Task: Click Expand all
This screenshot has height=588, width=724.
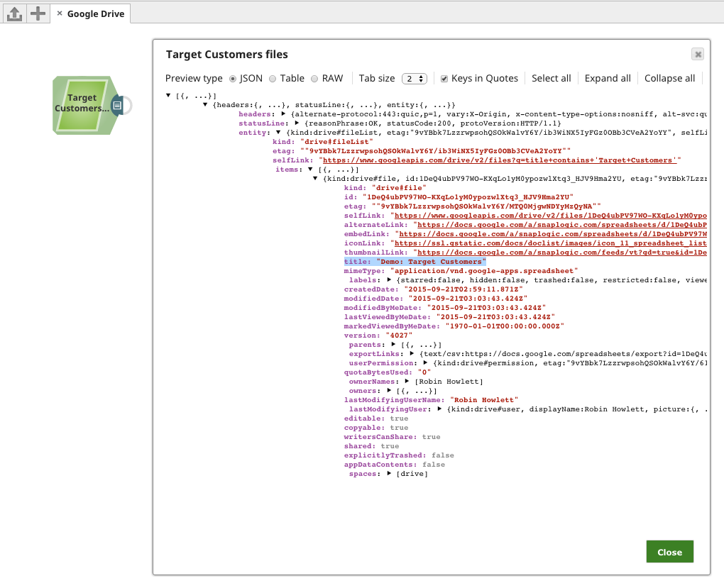Action: [608, 79]
